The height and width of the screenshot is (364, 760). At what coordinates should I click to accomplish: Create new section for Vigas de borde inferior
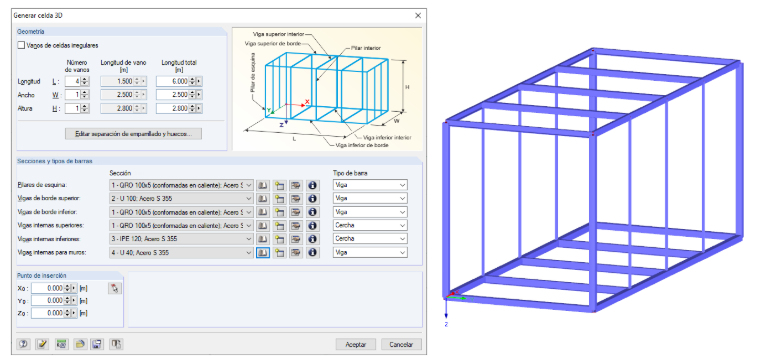pyautogui.click(x=279, y=212)
